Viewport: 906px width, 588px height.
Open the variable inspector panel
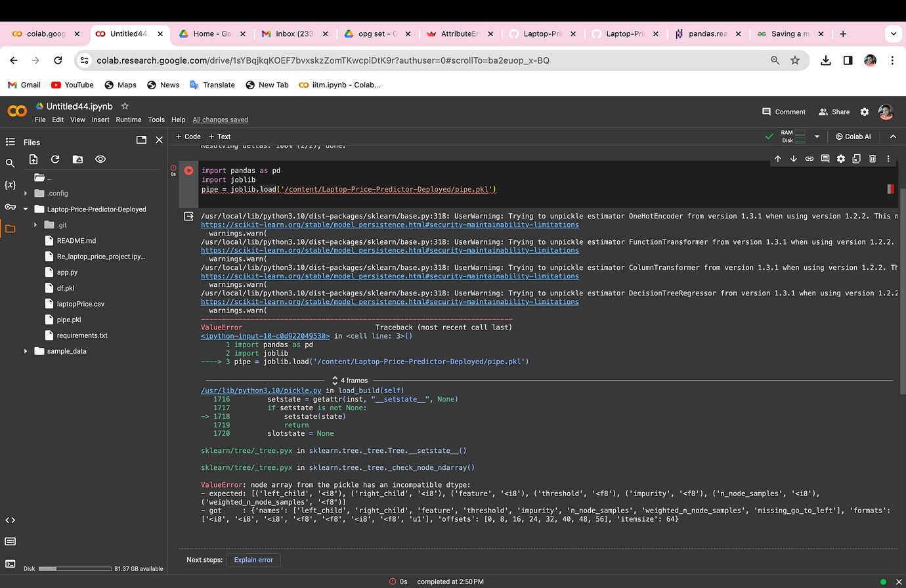point(10,186)
